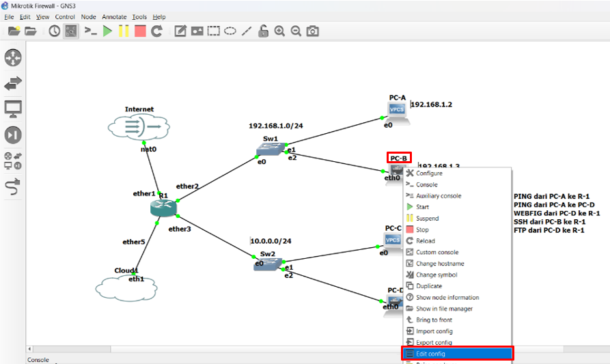Click the R1 router node

tap(163, 205)
